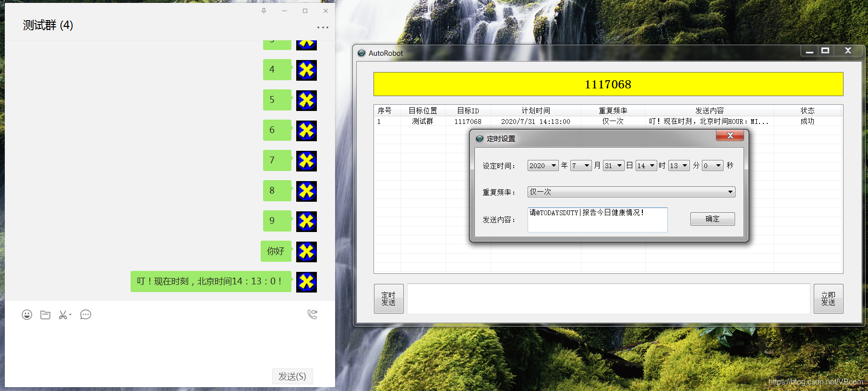Click the 计划时间 column header
Image resolution: width=868 pixels, height=391 pixels.
(x=536, y=110)
